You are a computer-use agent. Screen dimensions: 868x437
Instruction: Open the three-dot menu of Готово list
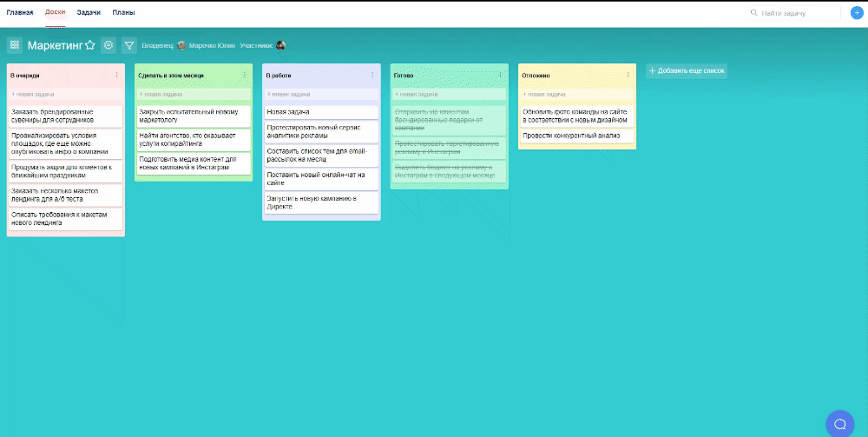501,76
